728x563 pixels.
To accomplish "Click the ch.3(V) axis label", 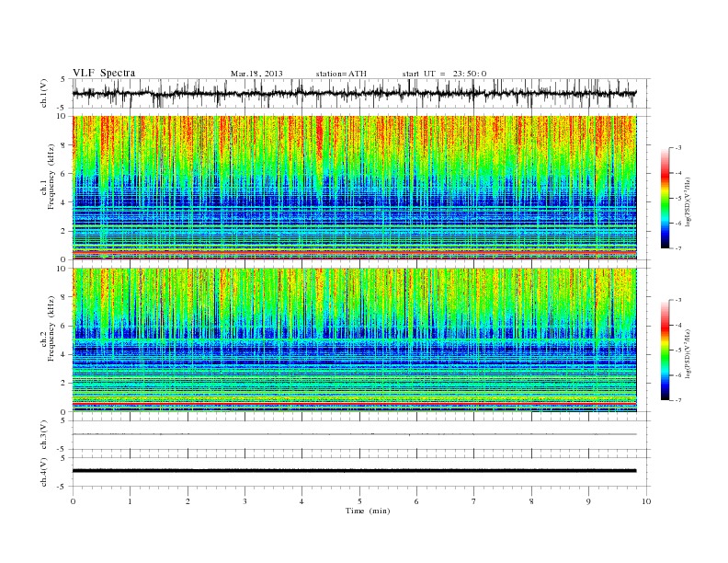I will point(44,435).
